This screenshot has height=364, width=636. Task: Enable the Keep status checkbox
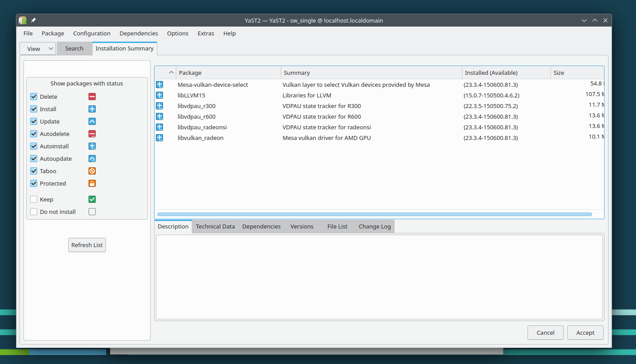34,199
